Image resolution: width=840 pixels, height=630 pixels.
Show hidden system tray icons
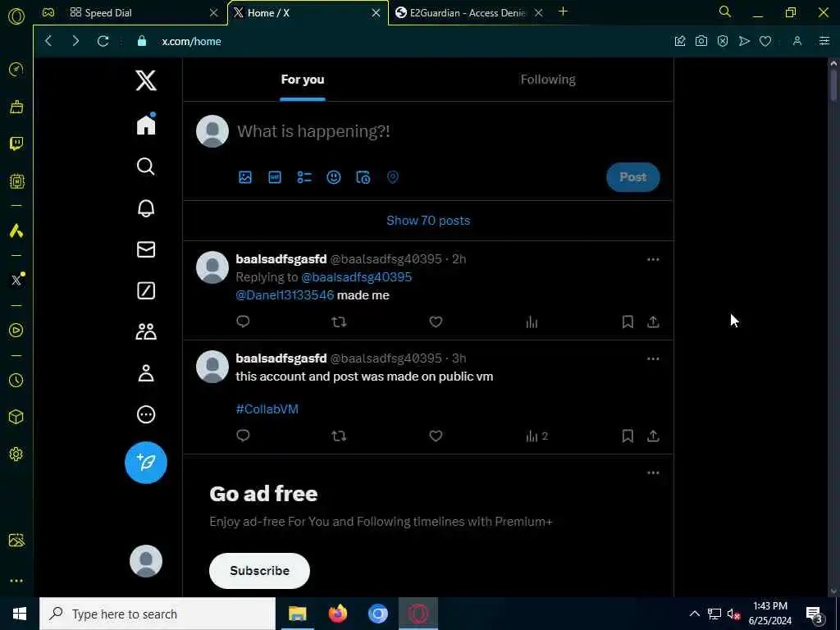coord(694,614)
